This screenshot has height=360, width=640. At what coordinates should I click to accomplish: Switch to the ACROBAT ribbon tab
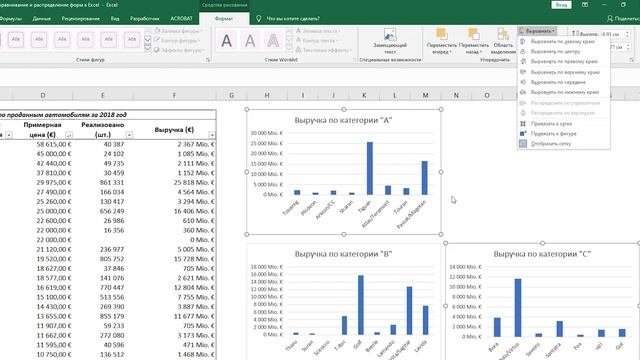point(181,19)
